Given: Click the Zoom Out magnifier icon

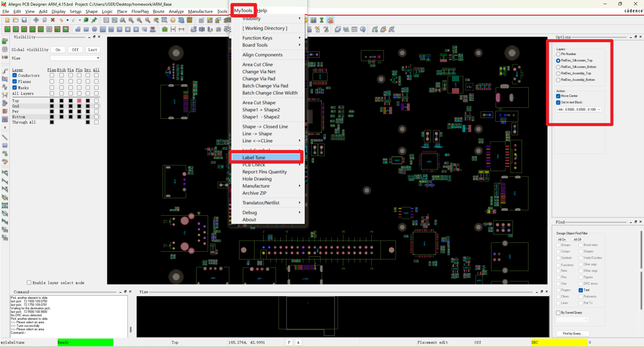Looking at the screenshot, I should pos(148,20).
